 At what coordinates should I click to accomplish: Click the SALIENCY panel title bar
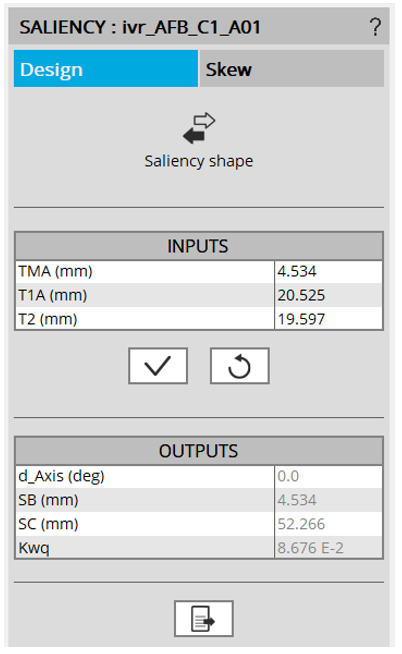199,26
